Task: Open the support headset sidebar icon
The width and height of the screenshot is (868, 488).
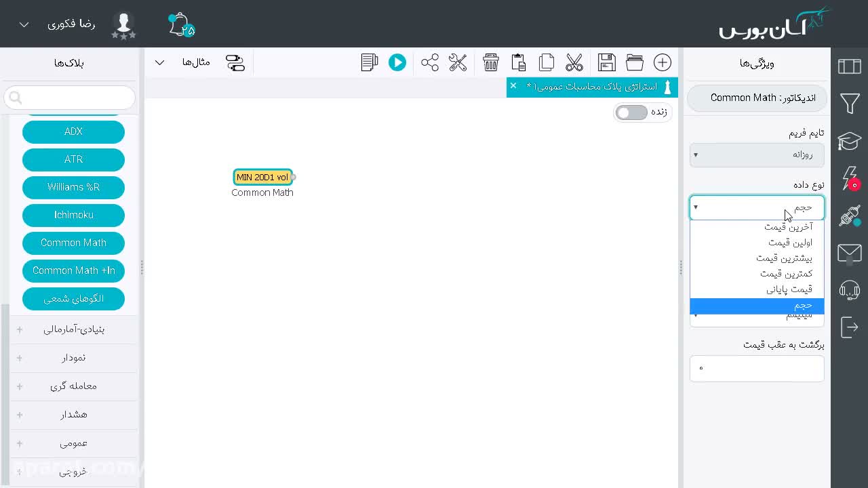Action: (850, 290)
